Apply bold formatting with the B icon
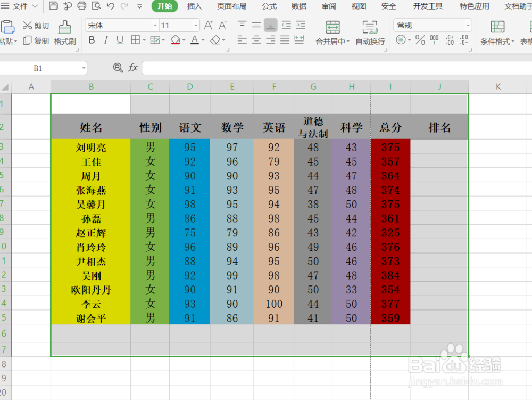Image resolution: width=532 pixels, height=400 pixels. [91, 40]
